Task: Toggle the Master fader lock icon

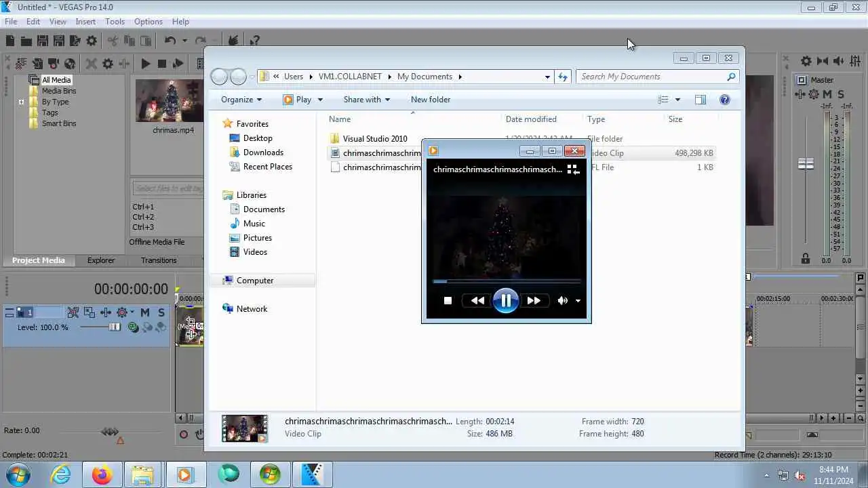Action: point(806,259)
